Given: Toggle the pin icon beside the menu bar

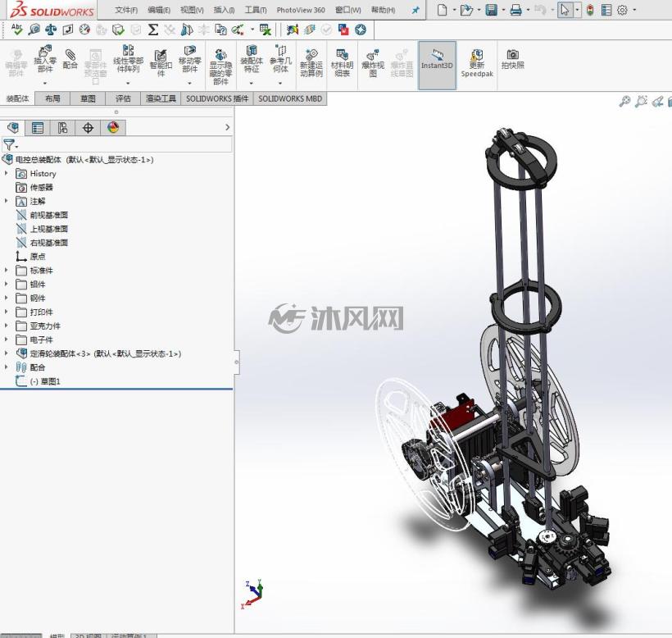Looking at the screenshot, I should click(x=415, y=10).
